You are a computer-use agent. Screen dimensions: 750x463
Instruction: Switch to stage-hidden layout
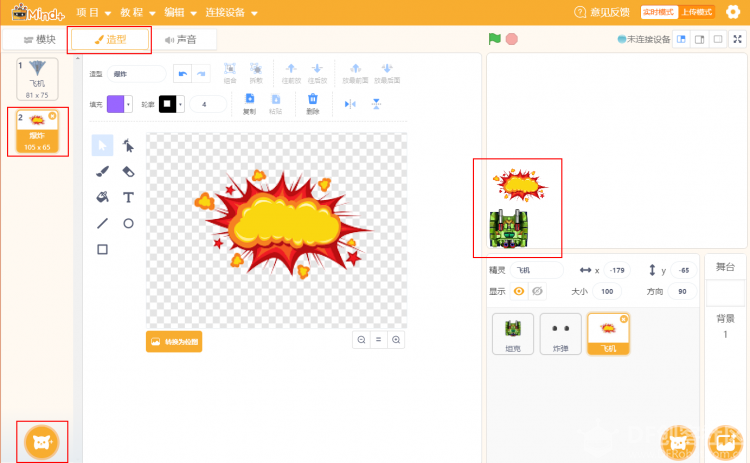pos(718,39)
